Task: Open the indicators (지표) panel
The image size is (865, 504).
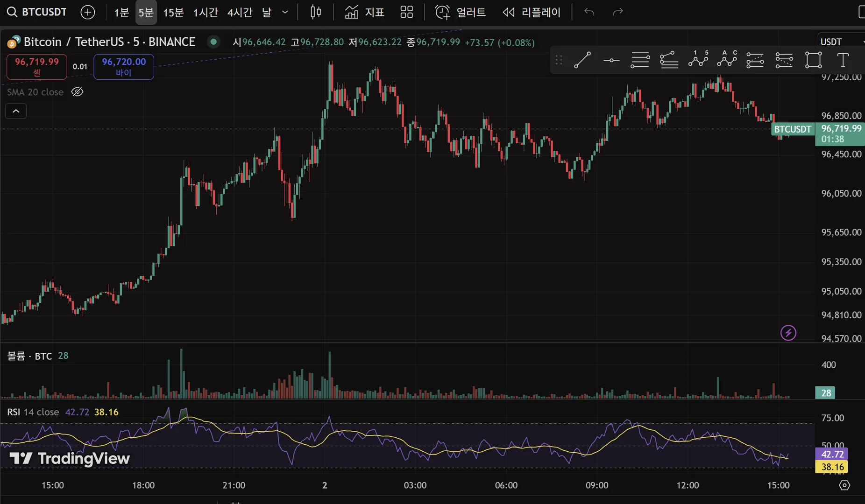Action: (365, 12)
